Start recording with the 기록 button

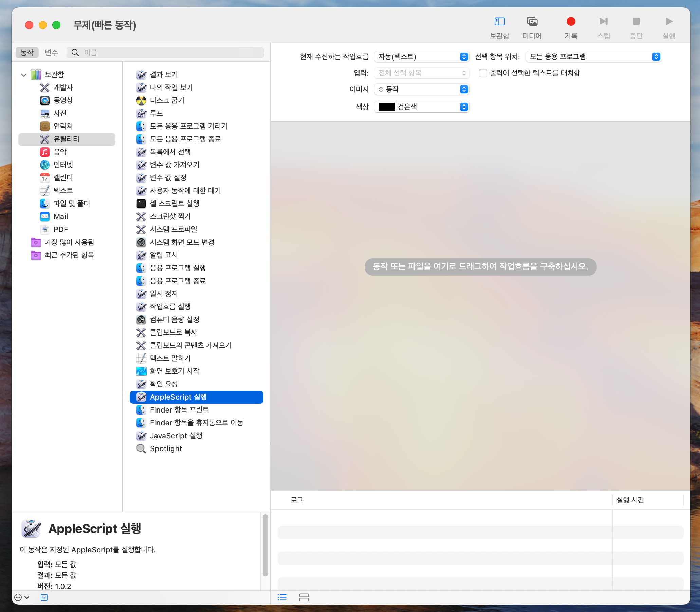click(x=570, y=22)
